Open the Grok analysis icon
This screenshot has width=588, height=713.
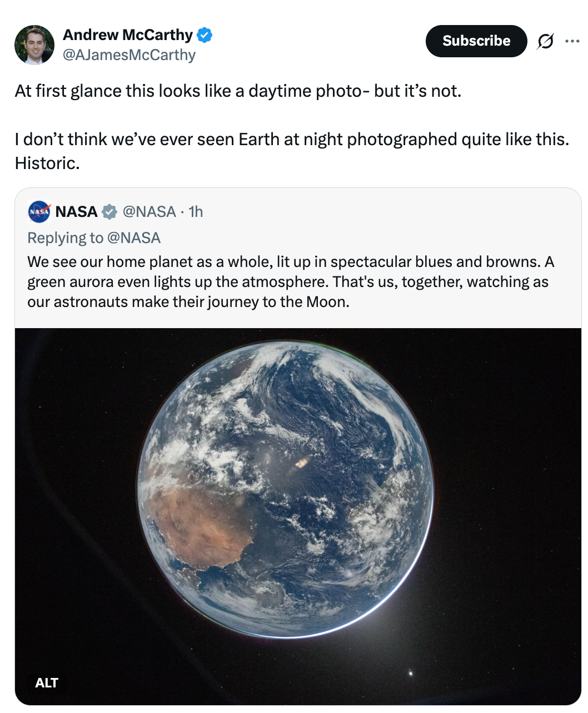click(x=546, y=41)
